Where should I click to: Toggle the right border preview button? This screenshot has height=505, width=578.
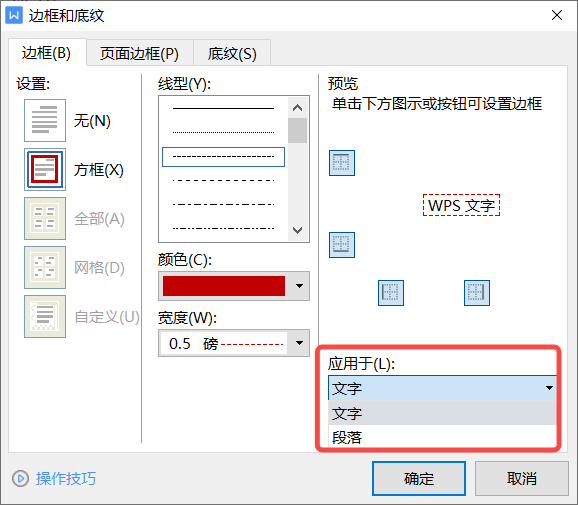coord(477,293)
